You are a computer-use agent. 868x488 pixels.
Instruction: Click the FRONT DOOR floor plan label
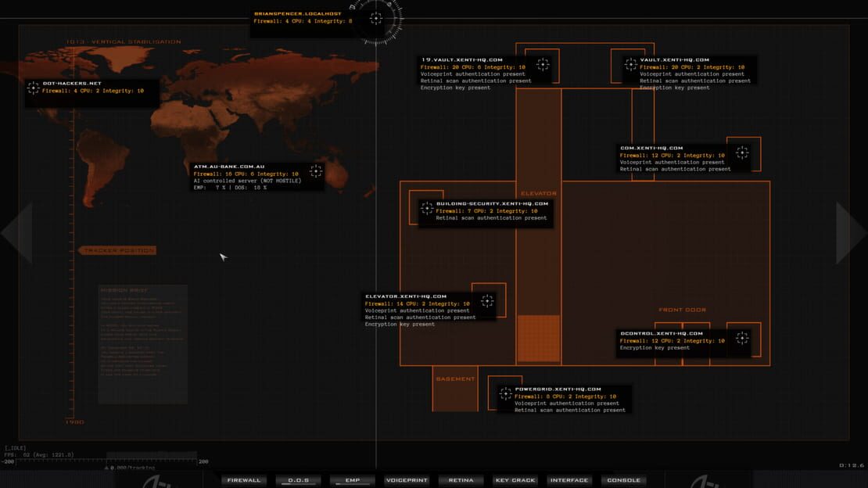click(x=682, y=310)
